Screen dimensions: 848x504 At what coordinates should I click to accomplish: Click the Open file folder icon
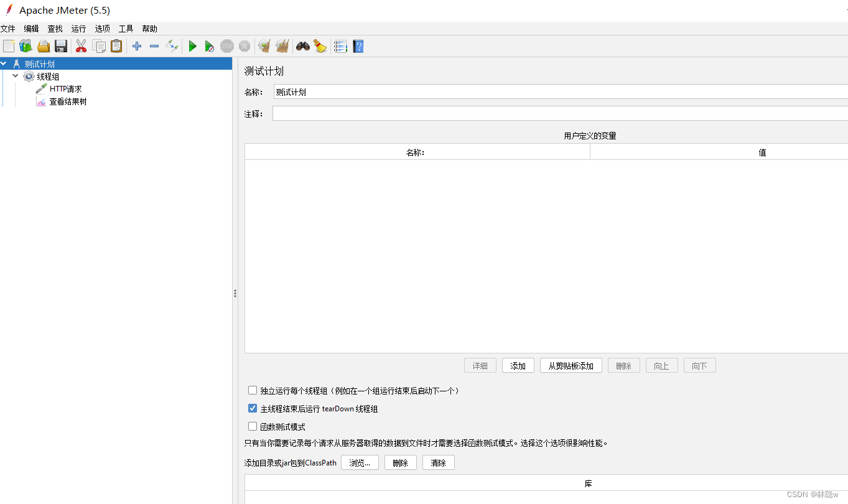click(43, 46)
